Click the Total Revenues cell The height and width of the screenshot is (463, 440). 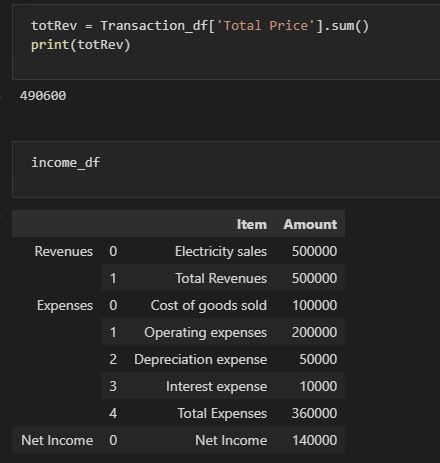221,278
